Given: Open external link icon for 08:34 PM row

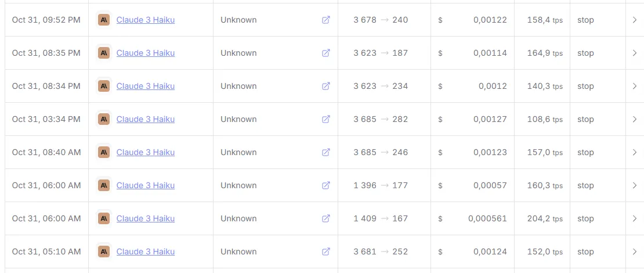Looking at the screenshot, I should point(326,86).
